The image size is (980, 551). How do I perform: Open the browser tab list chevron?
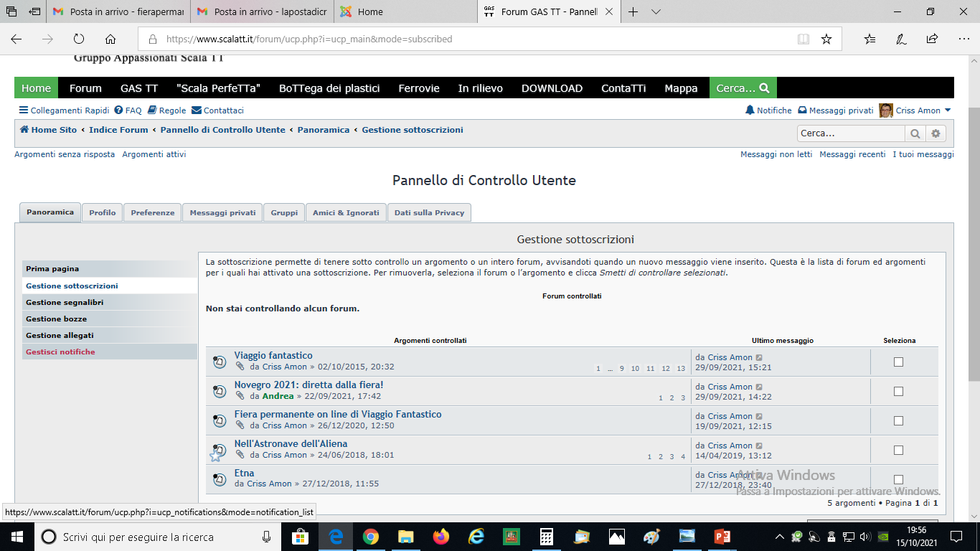click(x=656, y=12)
